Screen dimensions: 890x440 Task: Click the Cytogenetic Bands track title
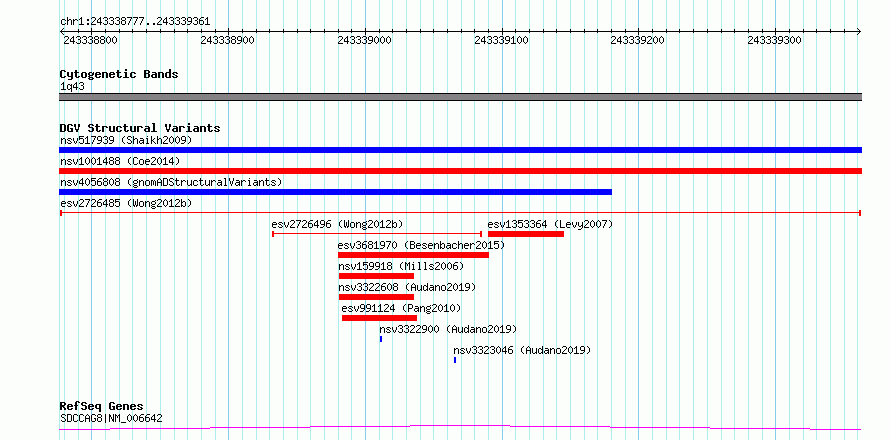119,74
